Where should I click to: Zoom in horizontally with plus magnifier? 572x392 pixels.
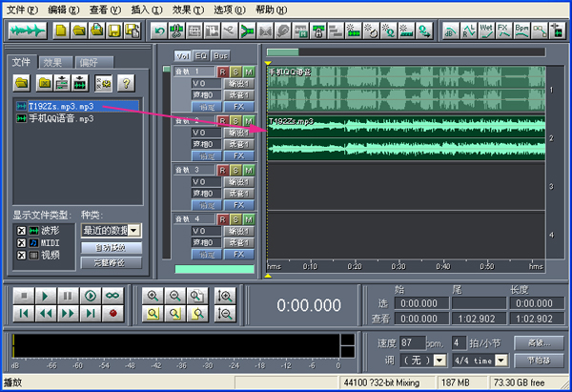coord(153,296)
